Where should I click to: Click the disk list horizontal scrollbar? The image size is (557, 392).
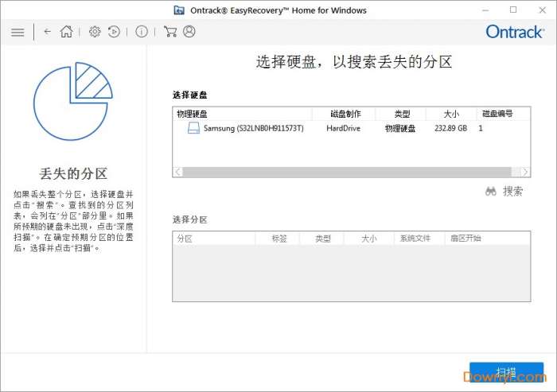pyautogui.click(x=350, y=172)
